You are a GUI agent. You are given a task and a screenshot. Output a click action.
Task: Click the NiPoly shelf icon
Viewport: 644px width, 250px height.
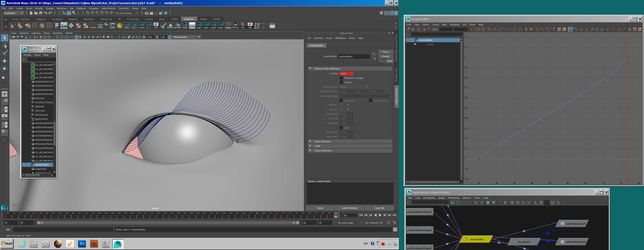[x=235, y=26]
